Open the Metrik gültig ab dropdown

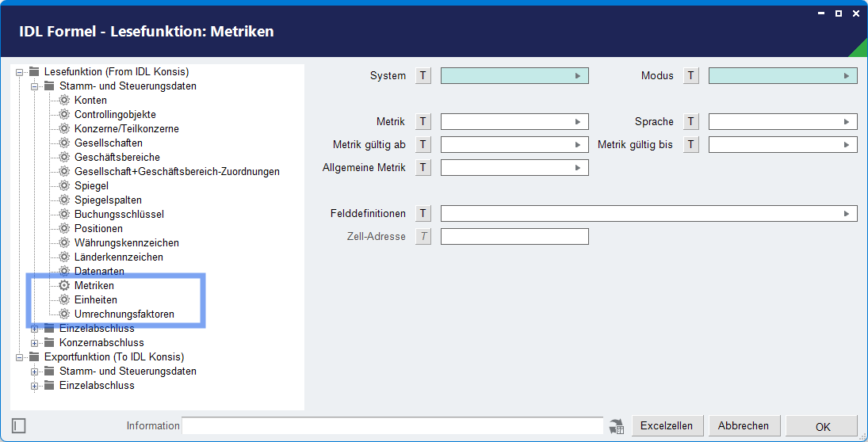pos(577,144)
